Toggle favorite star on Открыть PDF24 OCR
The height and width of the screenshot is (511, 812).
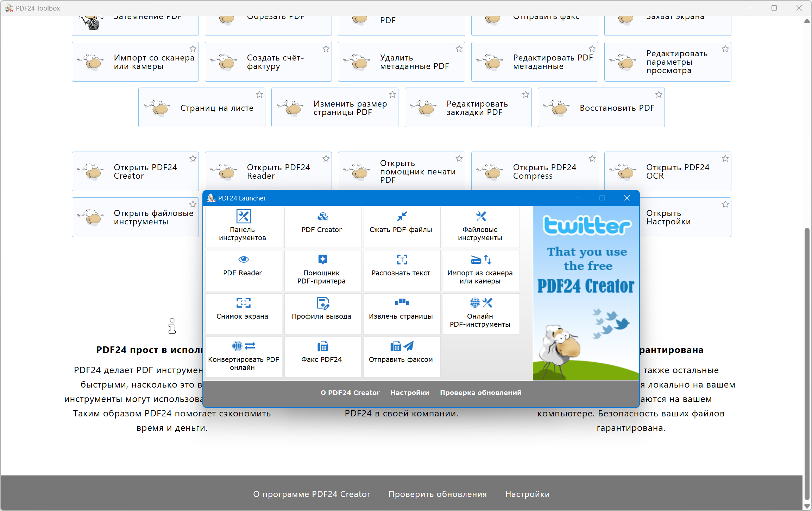pos(725,159)
